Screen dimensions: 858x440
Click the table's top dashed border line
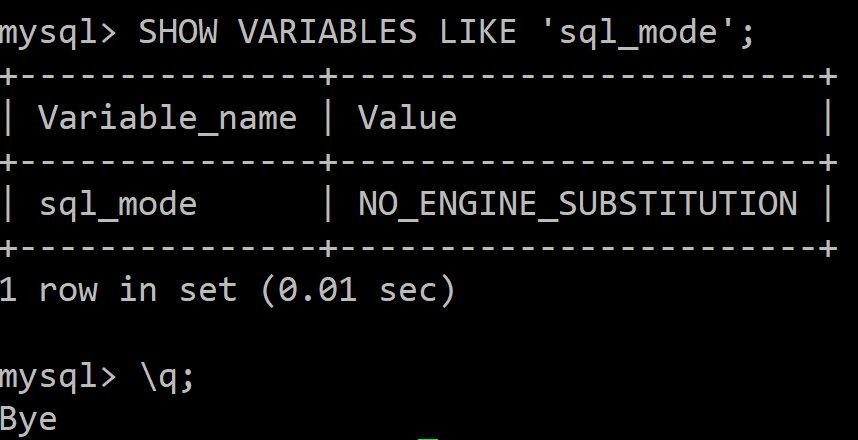pos(418,76)
